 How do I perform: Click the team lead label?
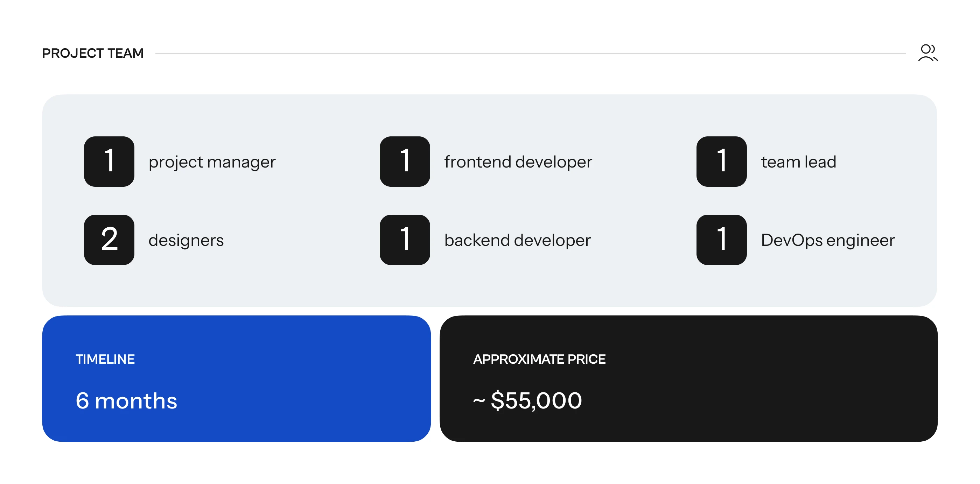(x=798, y=162)
